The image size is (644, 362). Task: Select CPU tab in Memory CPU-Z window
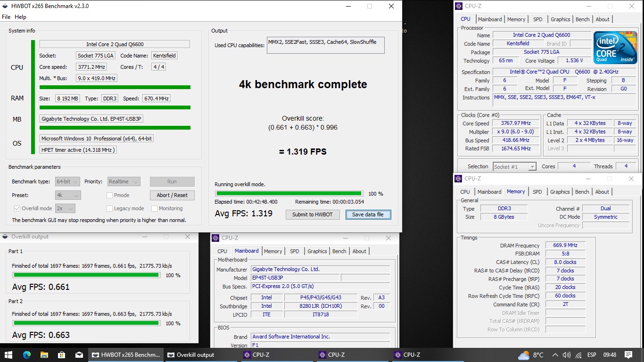click(465, 192)
